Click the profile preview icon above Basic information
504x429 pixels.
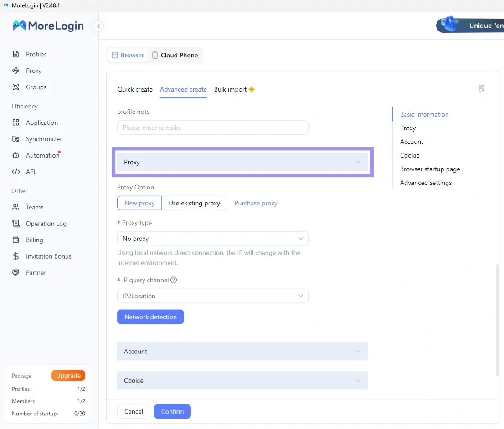point(482,88)
